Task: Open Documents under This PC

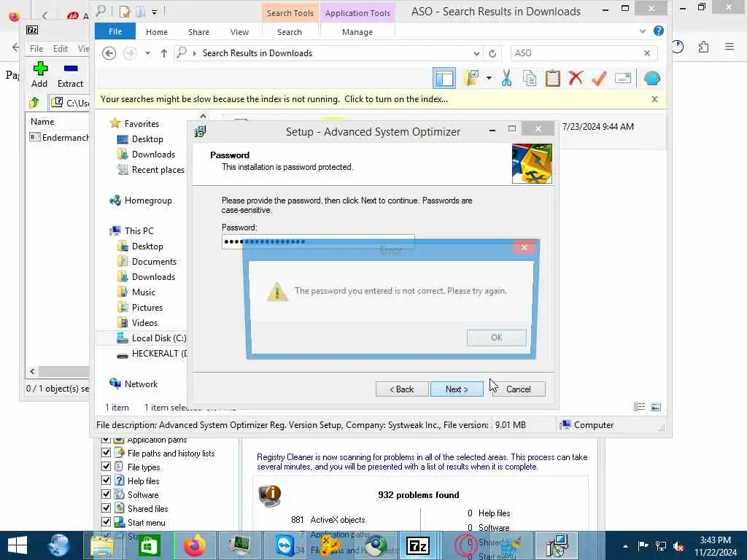Action: 154,262
